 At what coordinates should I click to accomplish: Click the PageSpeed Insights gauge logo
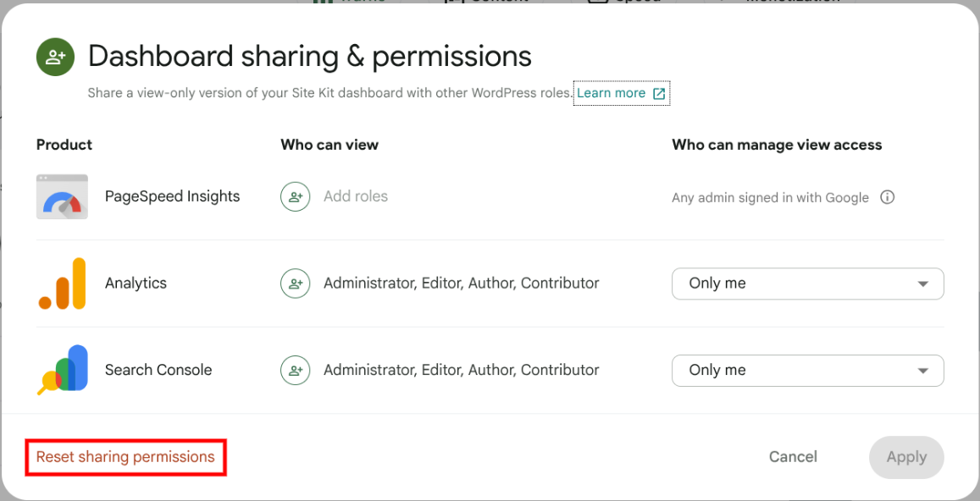(62, 196)
